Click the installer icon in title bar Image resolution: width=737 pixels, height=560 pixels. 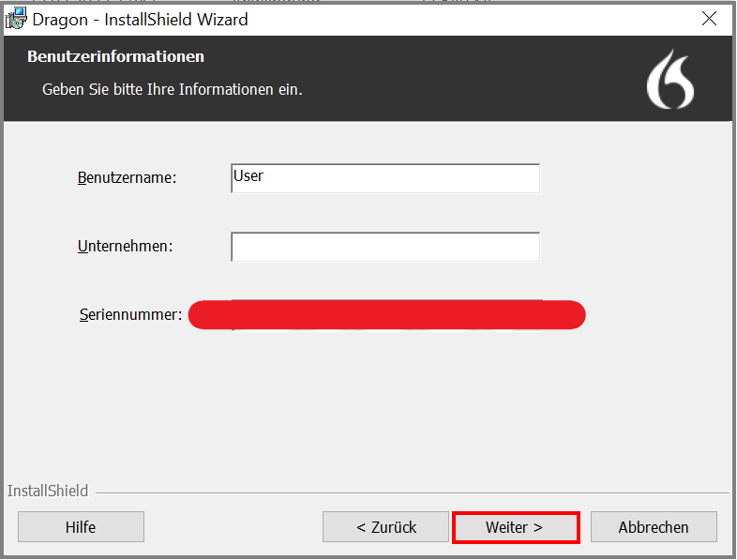click(x=16, y=19)
